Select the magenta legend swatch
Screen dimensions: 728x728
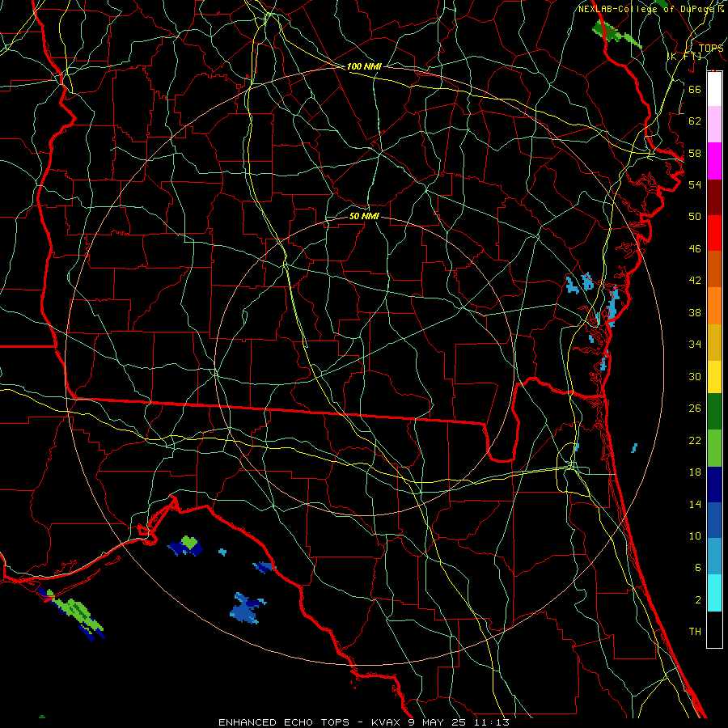714,161
